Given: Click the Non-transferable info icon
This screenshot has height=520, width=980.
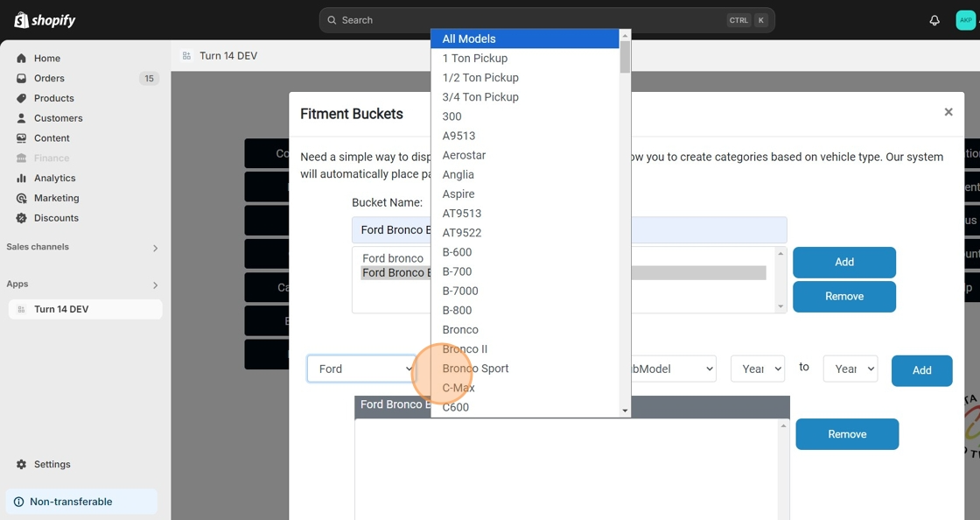Looking at the screenshot, I should tap(18, 502).
